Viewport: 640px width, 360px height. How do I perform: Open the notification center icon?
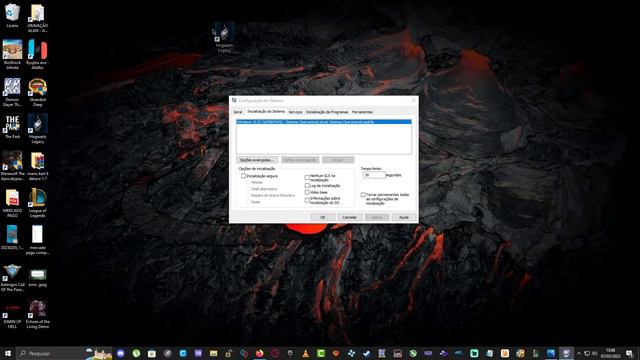[629, 353]
